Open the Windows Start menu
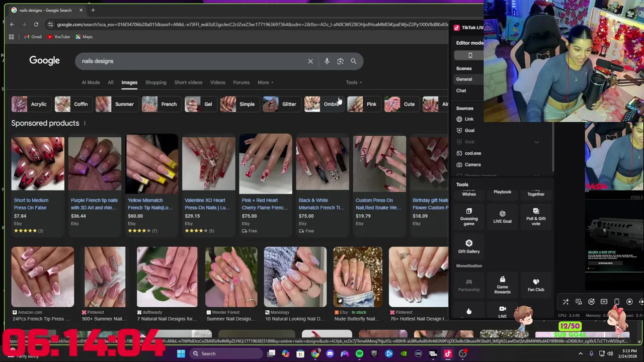 181,353
